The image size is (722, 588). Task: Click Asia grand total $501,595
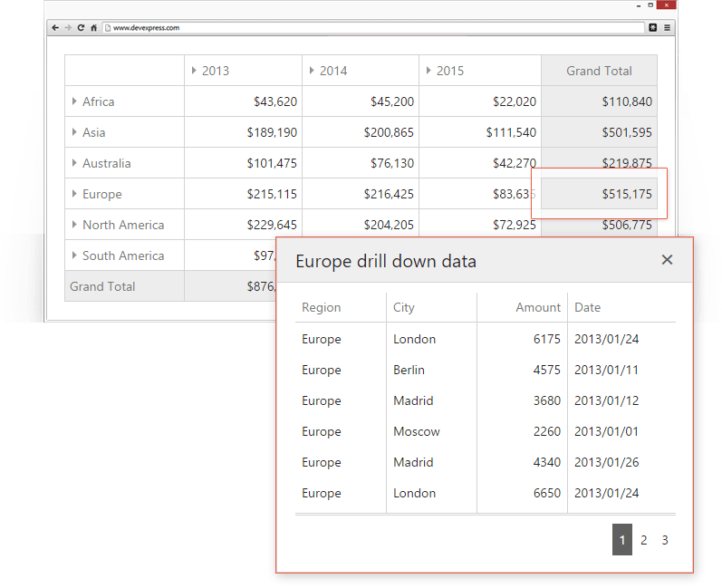[x=599, y=132]
